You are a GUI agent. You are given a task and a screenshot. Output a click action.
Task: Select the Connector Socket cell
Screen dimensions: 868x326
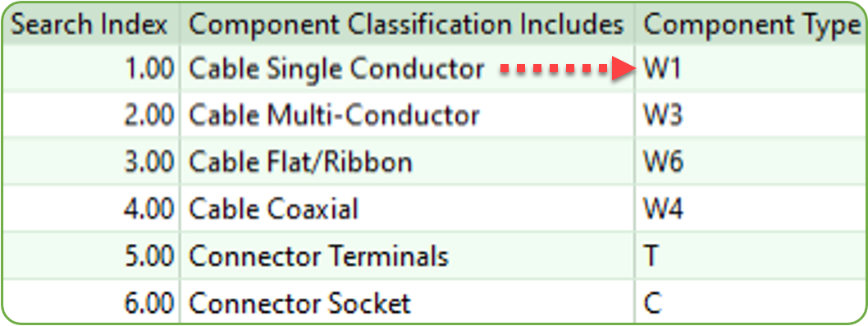tap(407, 302)
